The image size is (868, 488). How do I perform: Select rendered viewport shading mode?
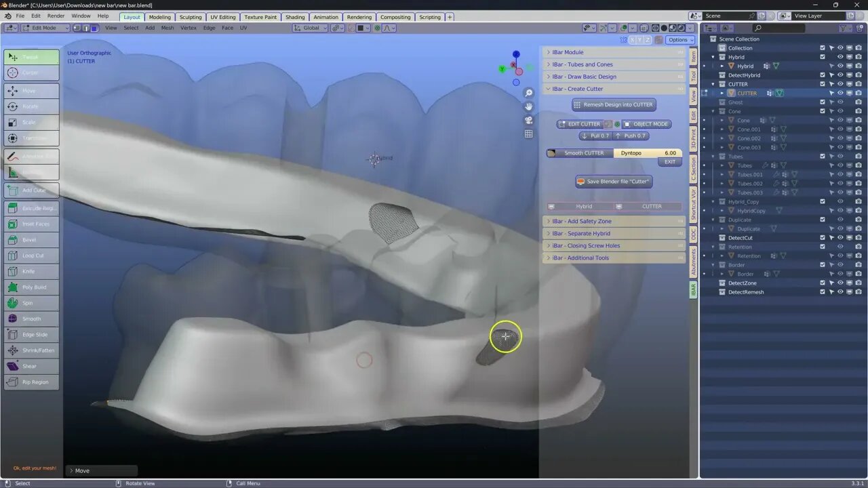pos(682,28)
